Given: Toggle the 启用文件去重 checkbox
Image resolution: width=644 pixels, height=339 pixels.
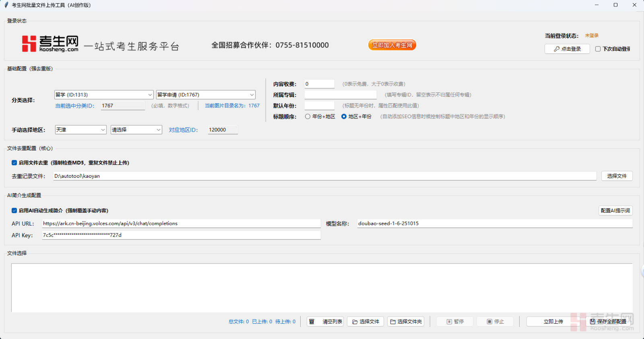Looking at the screenshot, I should click(14, 163).
